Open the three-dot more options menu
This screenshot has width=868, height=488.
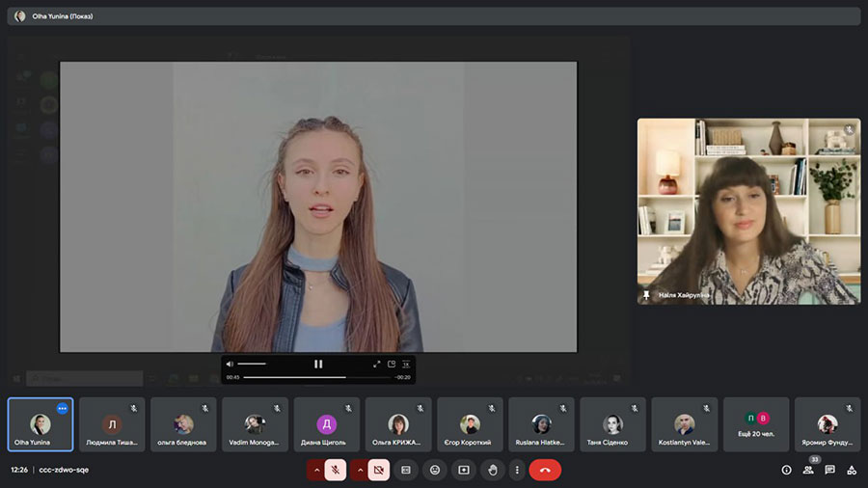[x=517, y=470]
